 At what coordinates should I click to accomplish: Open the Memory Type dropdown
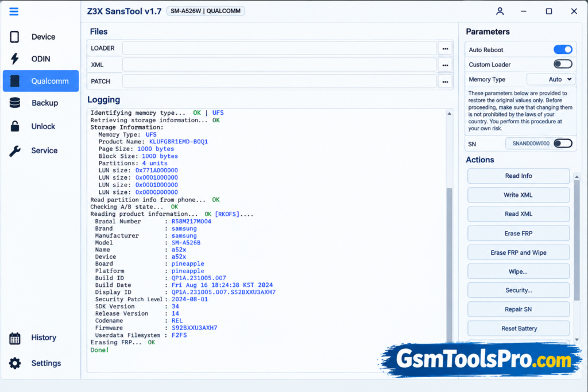551,79
